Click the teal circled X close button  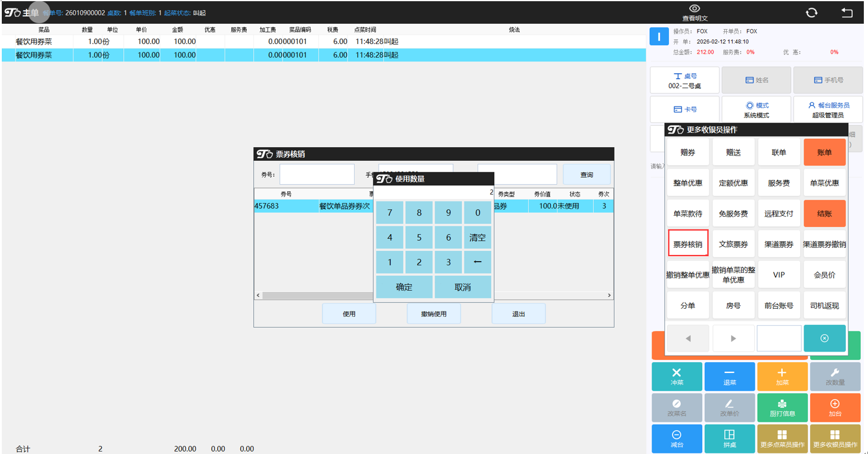[824, 338]
